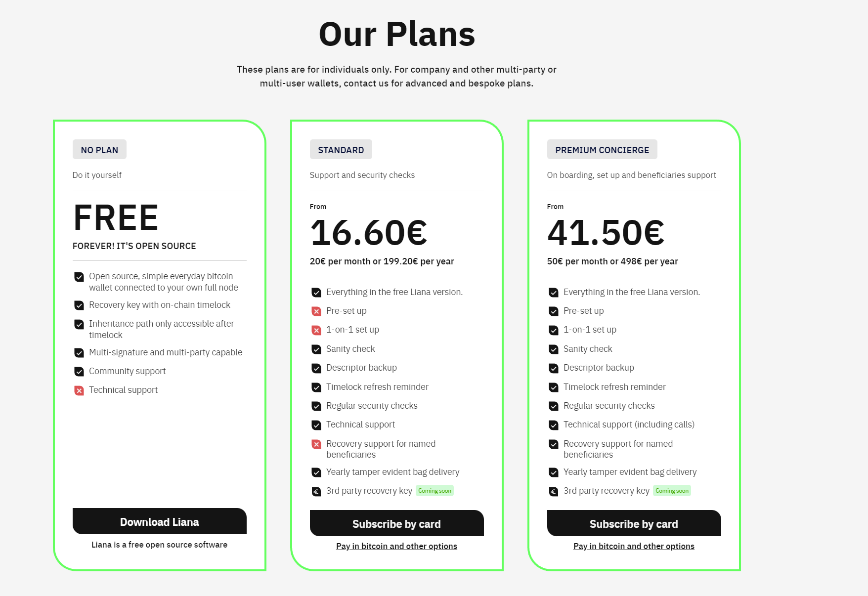
Task: Click the checkmark beside Standard Sanity check
Action: (x=316, y=349)
